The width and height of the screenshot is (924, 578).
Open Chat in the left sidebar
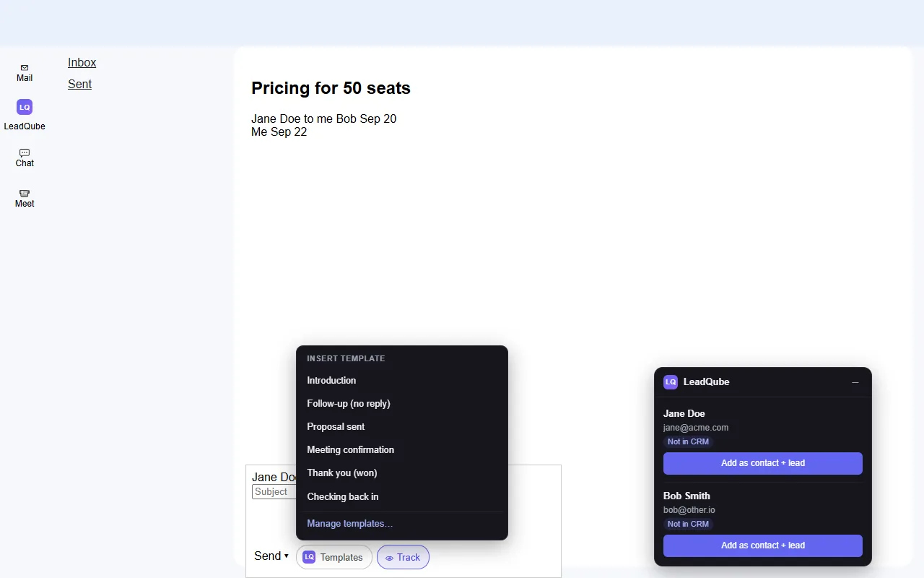point(25,158)
